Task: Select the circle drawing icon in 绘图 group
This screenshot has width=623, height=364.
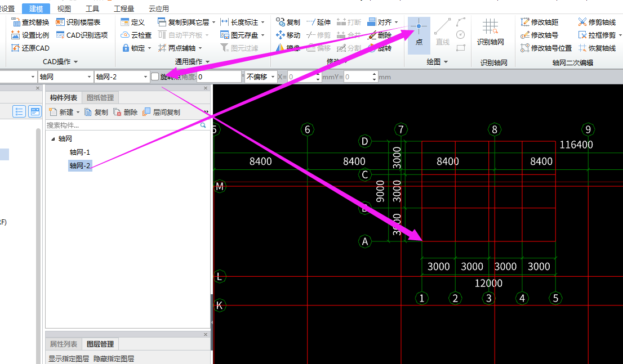Action: pyautogui.click(x=461, y=35)
